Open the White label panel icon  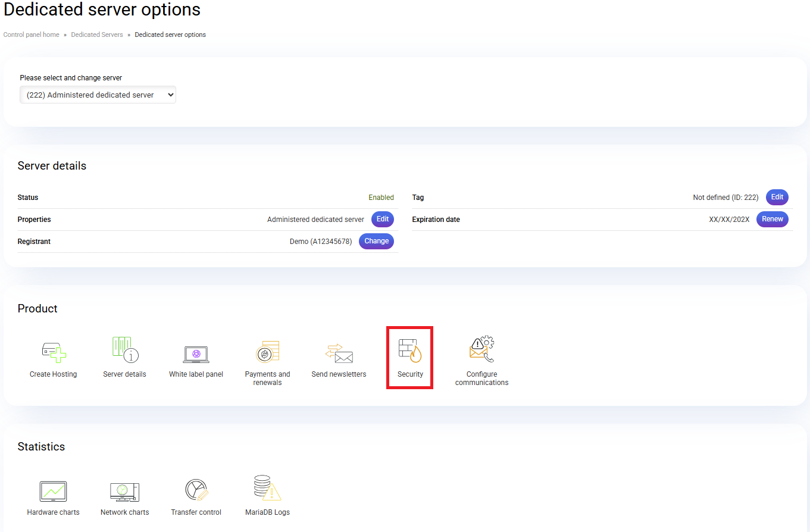point(196,354)
